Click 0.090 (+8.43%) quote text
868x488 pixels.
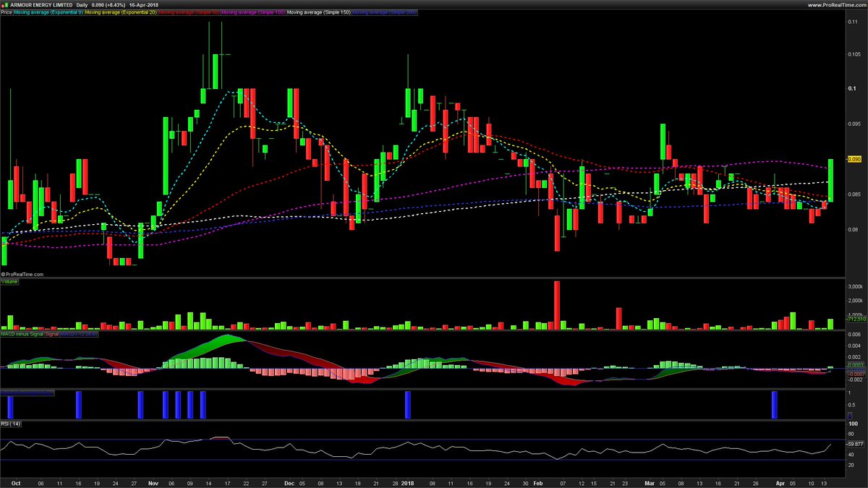click(x=110, y=4)
